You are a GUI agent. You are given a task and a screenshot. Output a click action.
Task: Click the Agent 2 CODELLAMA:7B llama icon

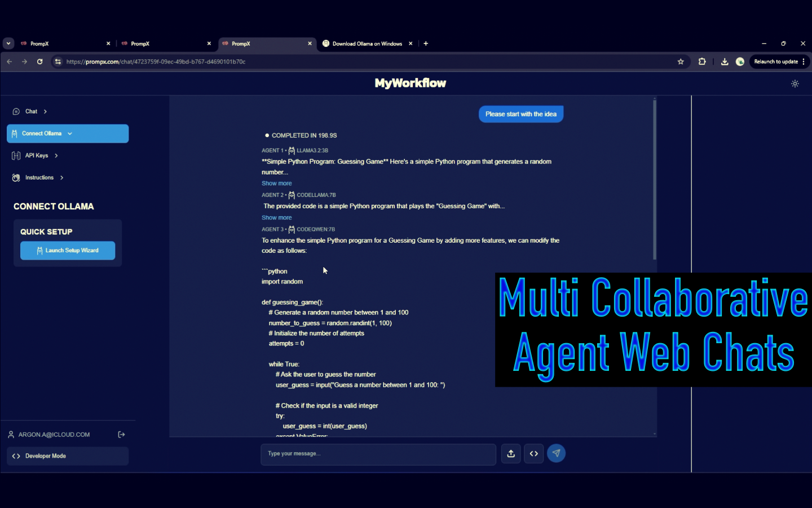292,195
